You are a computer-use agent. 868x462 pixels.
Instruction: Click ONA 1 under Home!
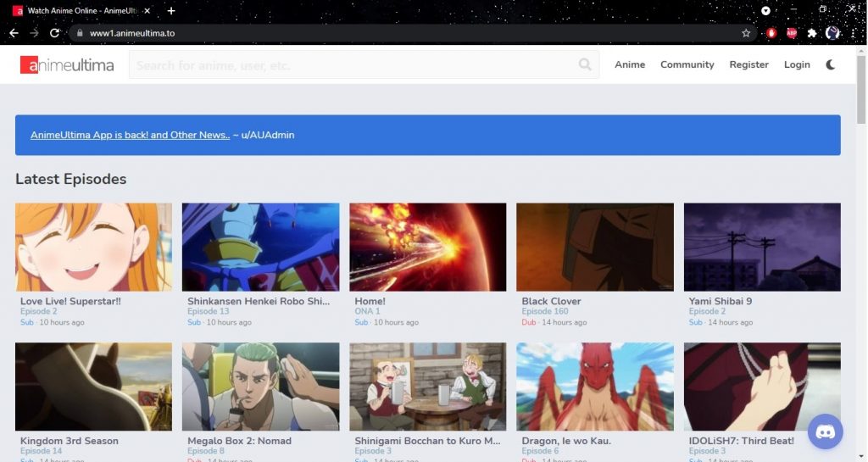coord(367,311)
